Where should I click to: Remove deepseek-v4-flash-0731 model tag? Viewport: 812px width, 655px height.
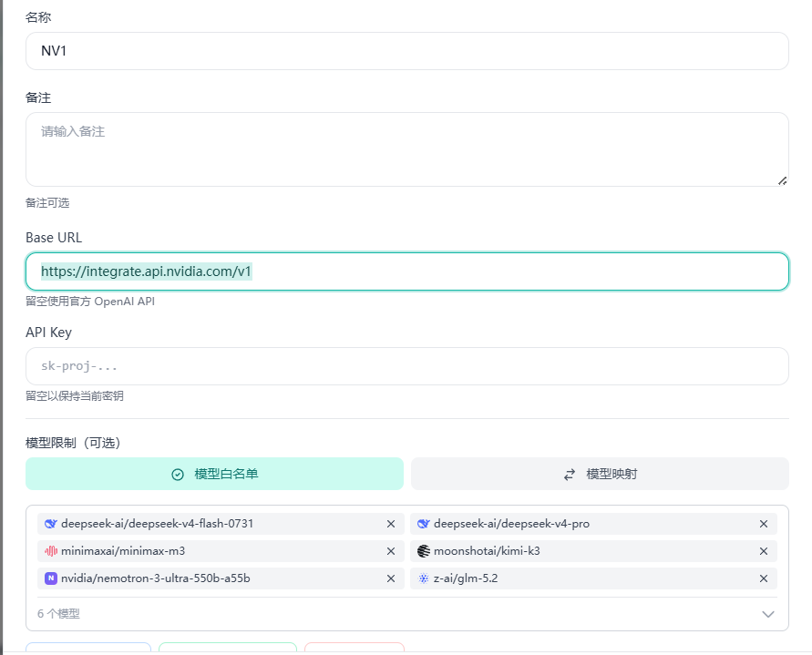click(391, 524)
